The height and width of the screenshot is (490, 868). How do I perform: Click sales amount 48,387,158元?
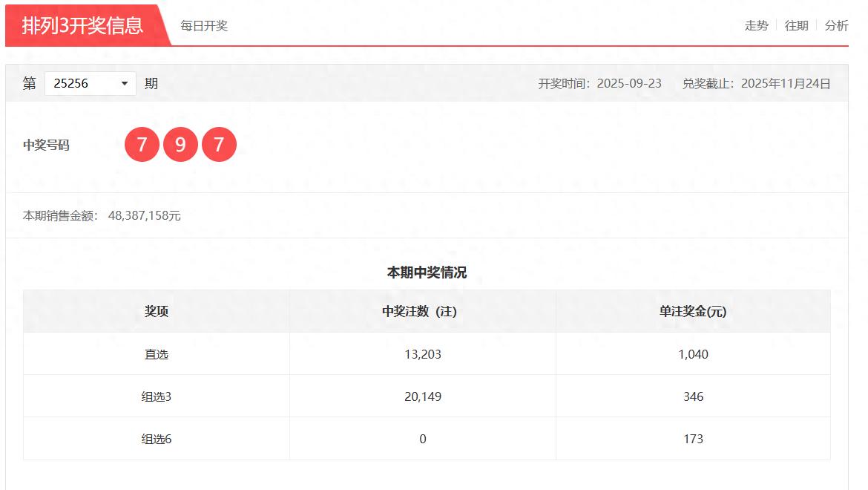(145, 215)
